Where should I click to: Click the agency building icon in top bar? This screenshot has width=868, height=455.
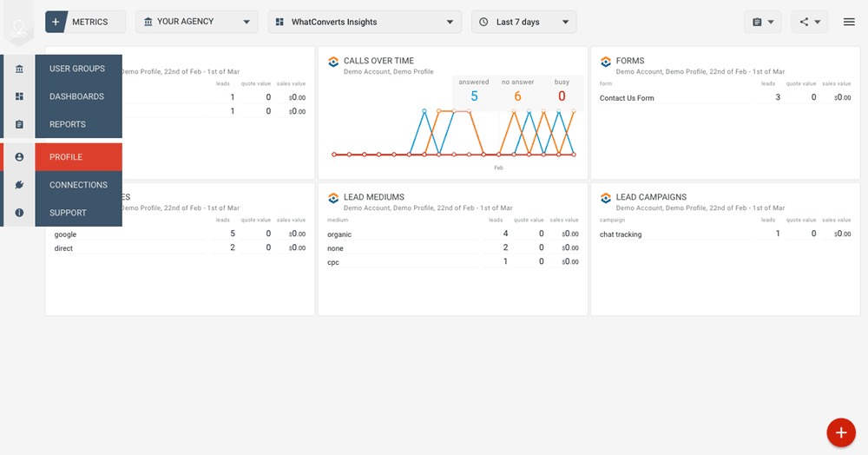148,22
